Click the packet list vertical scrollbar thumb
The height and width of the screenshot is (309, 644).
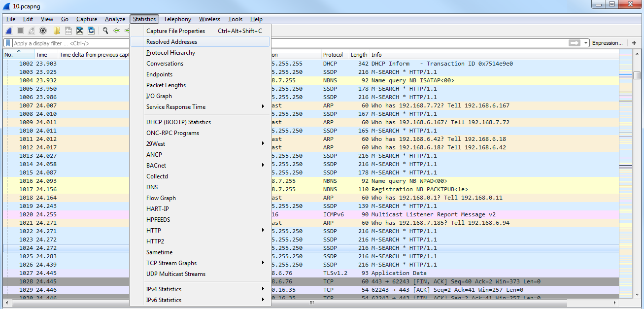pyautogui.click(x=637, y=75)
